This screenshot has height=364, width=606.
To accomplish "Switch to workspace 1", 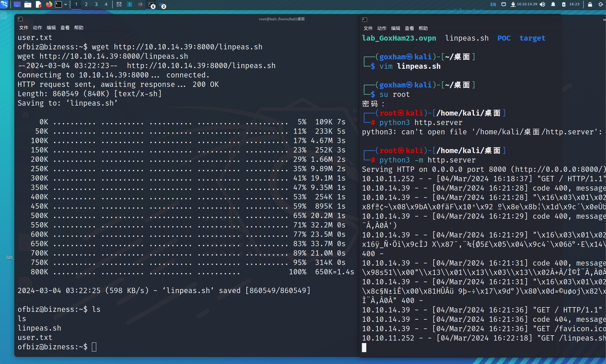I will 76,4.
